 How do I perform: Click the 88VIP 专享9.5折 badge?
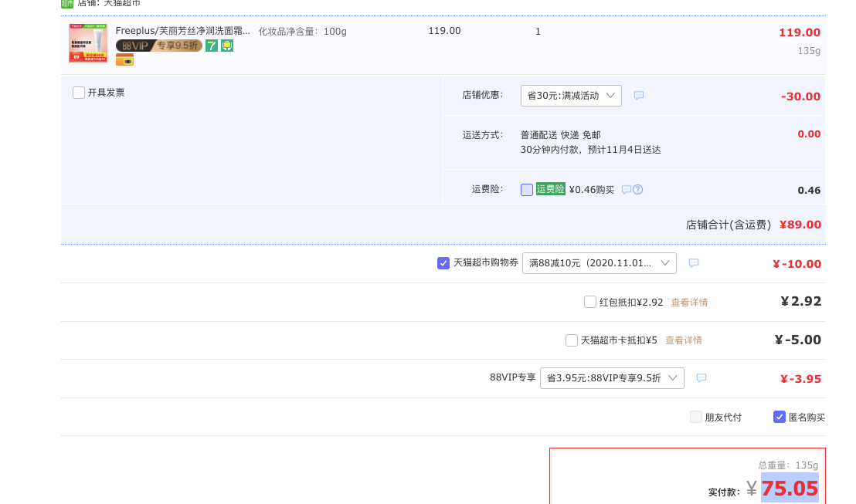click(159, 46)
